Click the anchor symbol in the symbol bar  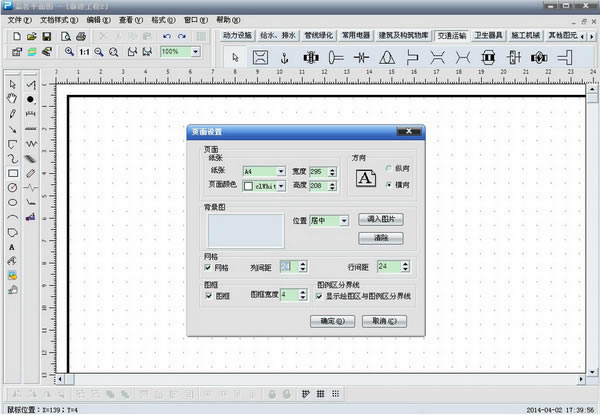click(283, 58)
